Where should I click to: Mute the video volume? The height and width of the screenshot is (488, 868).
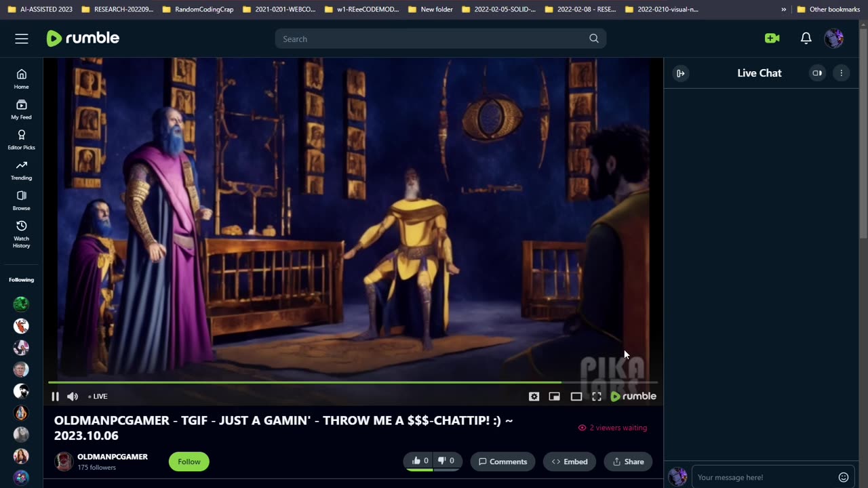click(73, 396)
